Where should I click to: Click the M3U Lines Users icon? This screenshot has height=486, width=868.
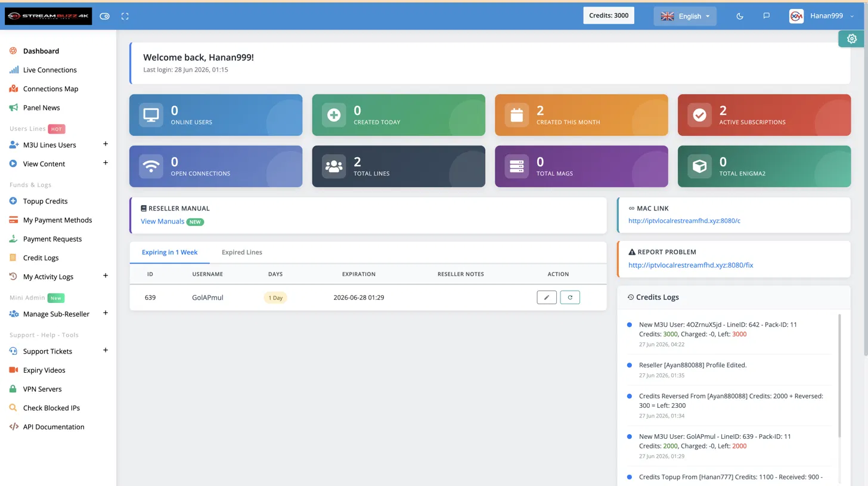pos(13,145)
